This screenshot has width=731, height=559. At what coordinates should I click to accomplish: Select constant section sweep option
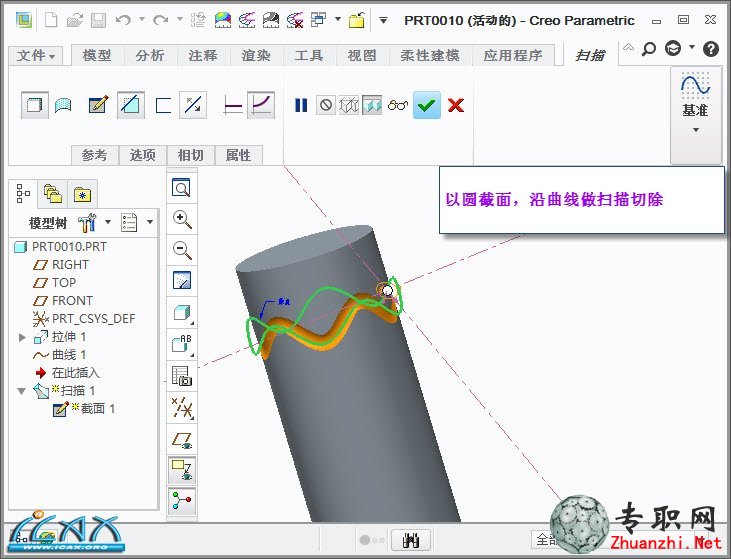tap(233, 105)
